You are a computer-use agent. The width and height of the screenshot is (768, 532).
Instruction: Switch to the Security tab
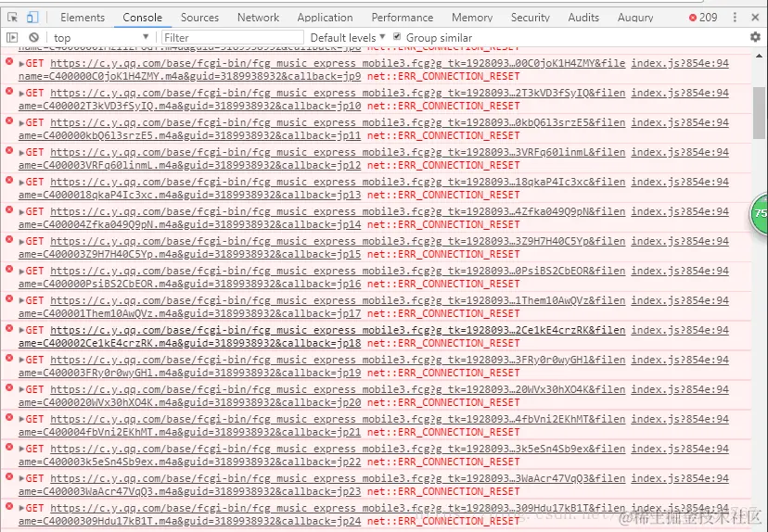[x=530, y=18]
